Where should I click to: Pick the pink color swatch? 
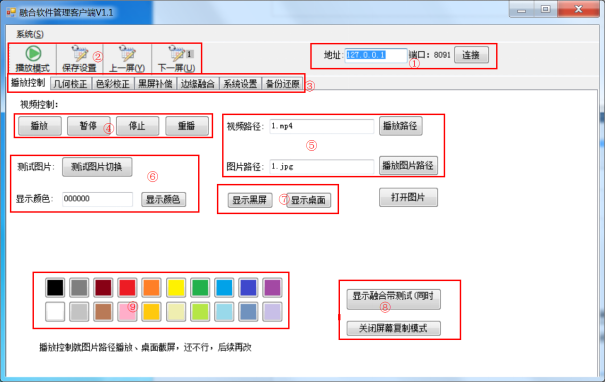[x=127, y=312]
